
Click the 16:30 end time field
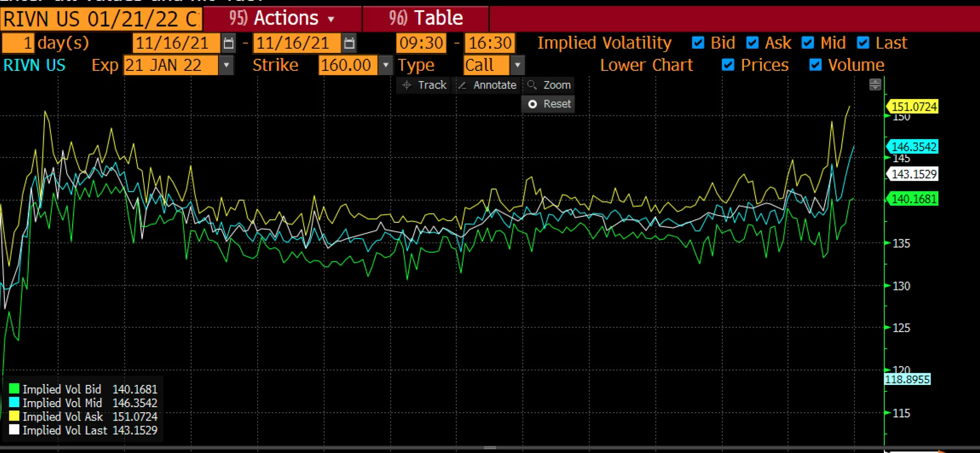[490, 43]
